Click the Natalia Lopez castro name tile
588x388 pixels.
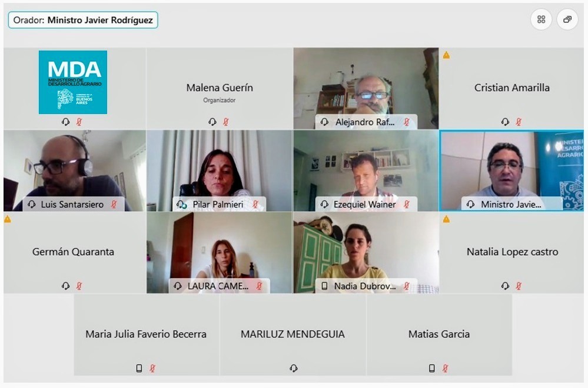coord(511,252)
